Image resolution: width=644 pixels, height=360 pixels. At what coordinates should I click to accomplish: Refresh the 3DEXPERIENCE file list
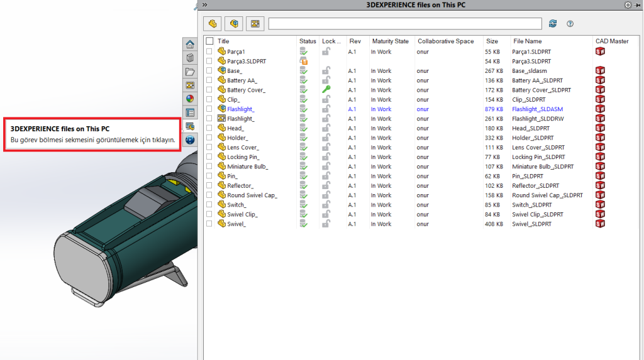pyautogui.click(x=553, y=24)
